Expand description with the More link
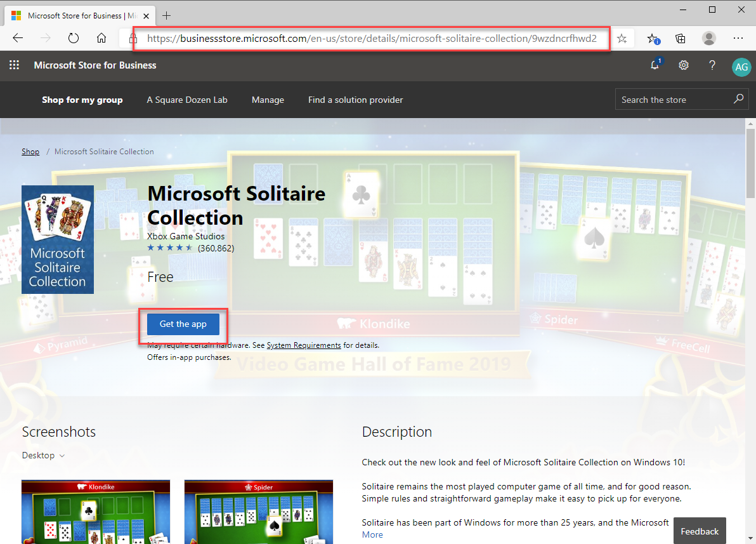This screenshot has width=756, height=544. click(372, 534)
